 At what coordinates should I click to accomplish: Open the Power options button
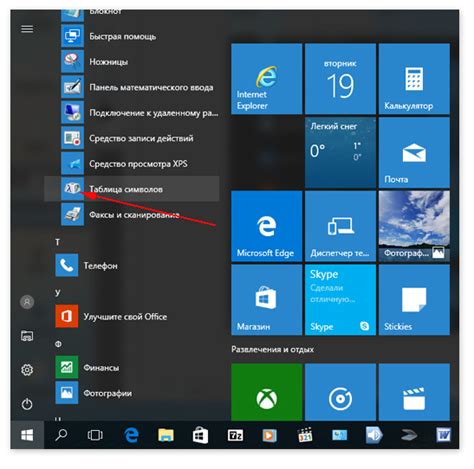(27, 404)
